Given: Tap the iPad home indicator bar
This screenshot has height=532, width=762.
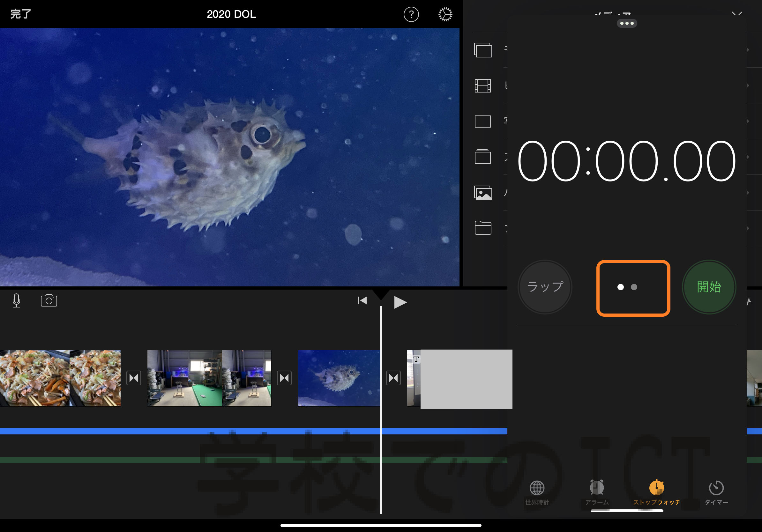Looking at the screenshot, I should (x=381, y=525).
